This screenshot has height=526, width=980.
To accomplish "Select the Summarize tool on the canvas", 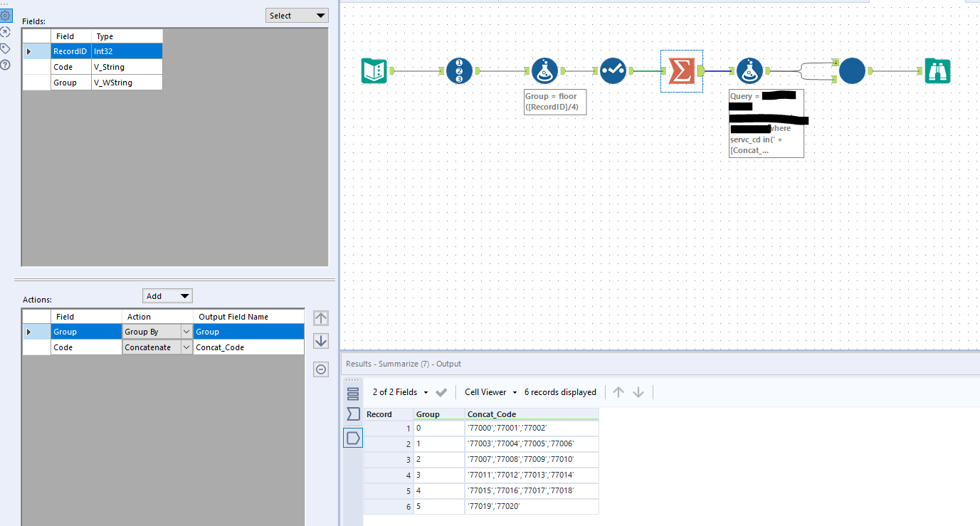I will click(682, 71).
